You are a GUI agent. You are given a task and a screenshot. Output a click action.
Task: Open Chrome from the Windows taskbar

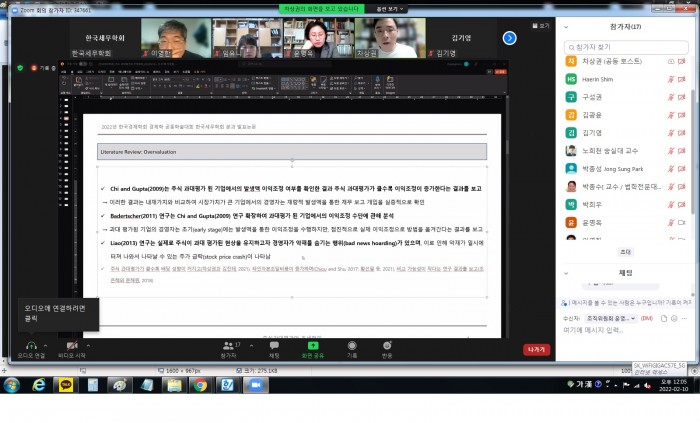pyautogui.click(x=200, y=385)
